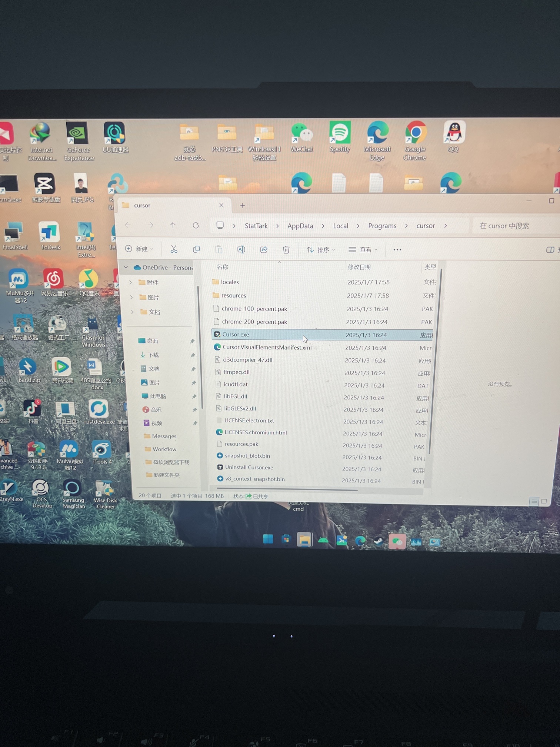Image resolution: width=560 pixels, height=747 pixels.
Task: Select Messages folder in navigation pane
Action: point(164,436)
